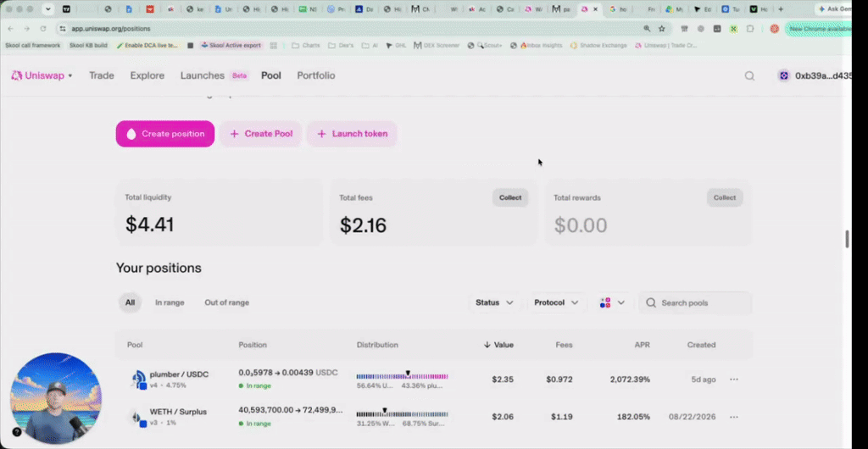
Task: Open the Uniswap logo dropdown caret
Action: [70, 75]
